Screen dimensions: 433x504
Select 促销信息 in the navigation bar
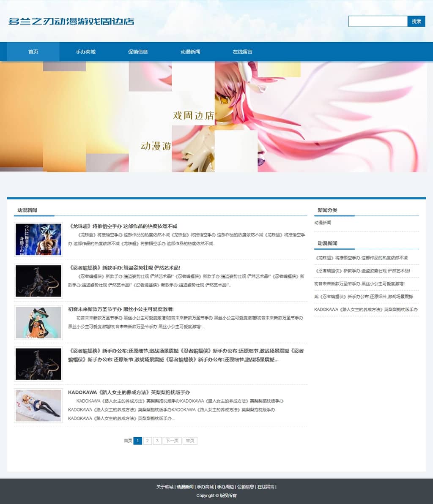(x=138, y=52)
